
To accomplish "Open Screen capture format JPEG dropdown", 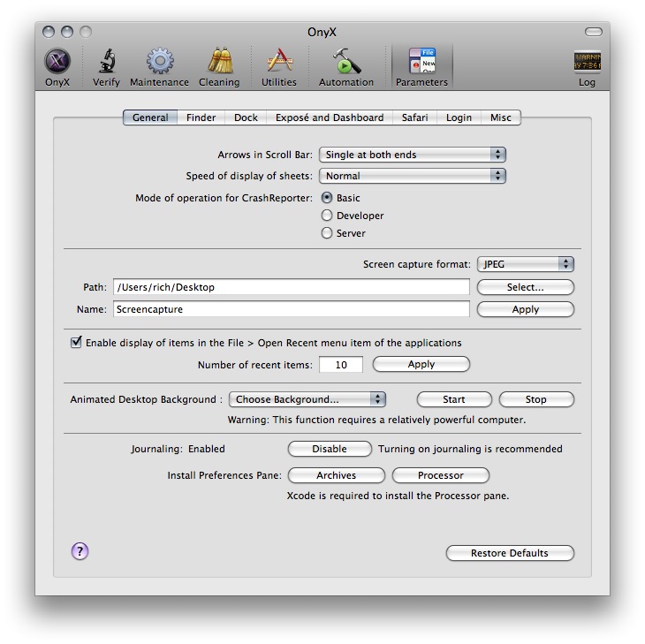I will (x=526, y=264).
